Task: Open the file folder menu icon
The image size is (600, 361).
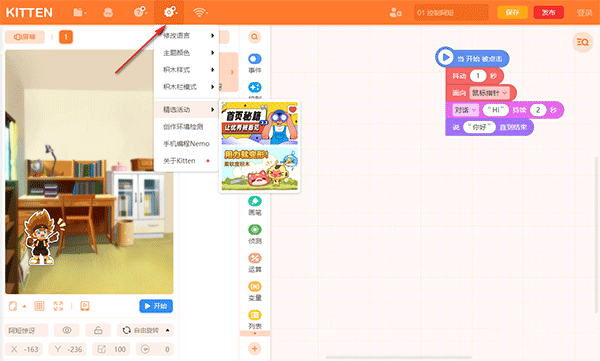Action: tap(79, 13)
